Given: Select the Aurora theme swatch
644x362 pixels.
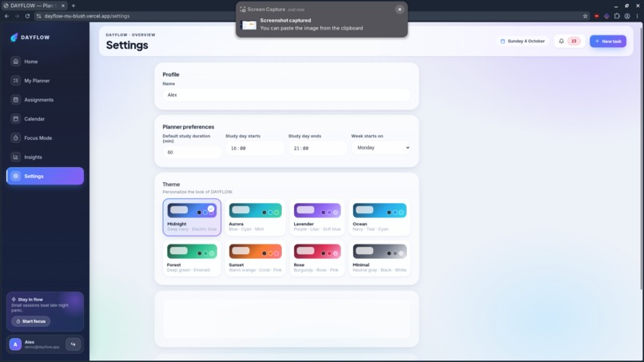Looking at the screenshot, I should 255,217.
